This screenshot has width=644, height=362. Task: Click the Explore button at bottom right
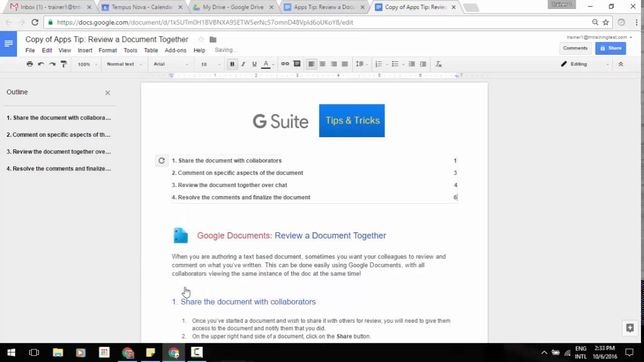pos(629,328)
